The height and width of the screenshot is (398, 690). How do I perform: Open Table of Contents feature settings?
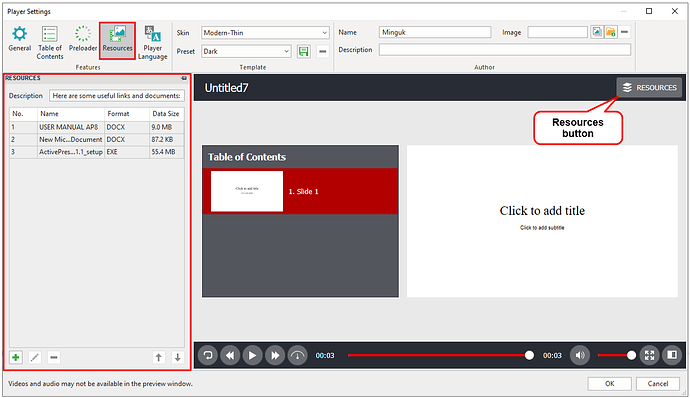[50, 43]
